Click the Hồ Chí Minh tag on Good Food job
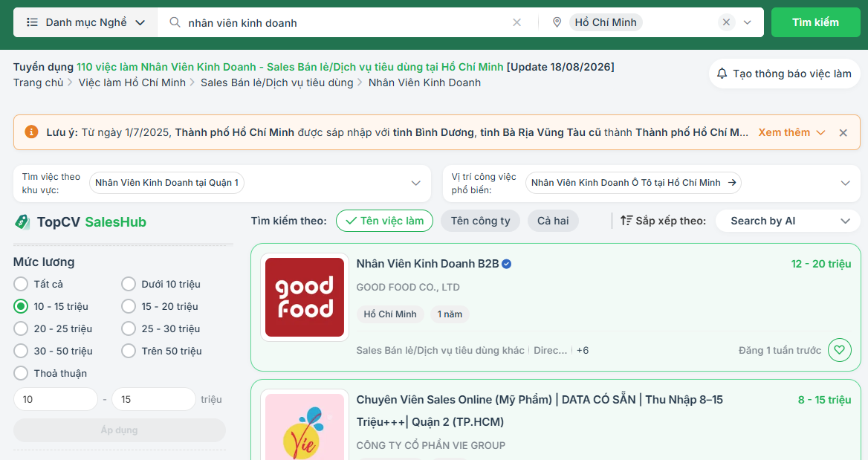868x460 pixels. [389, 314]
